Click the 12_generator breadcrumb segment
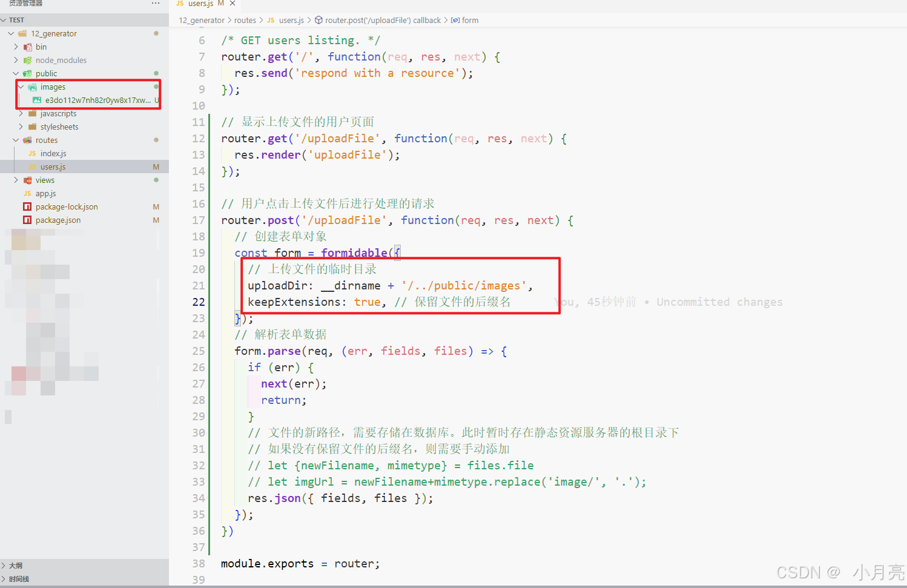Image resolution: width=907 pixels, height=588 pixels. (x=202, y=20)
